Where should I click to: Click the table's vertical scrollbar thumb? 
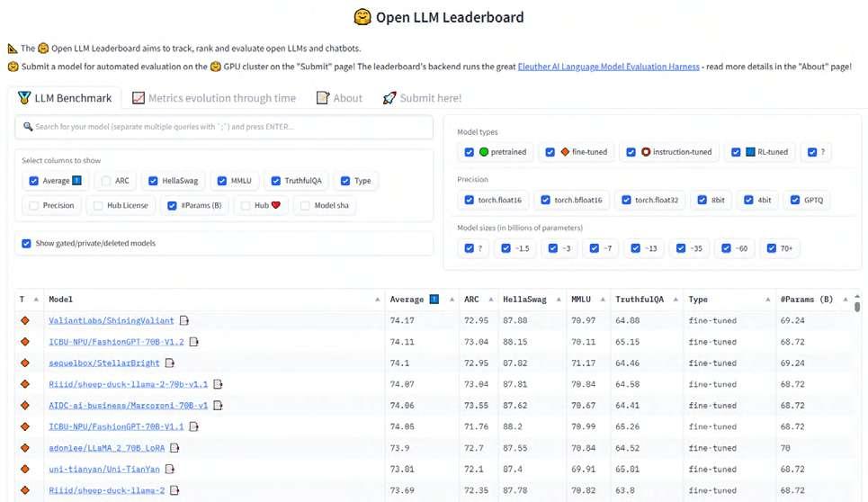tap(857, 306)
